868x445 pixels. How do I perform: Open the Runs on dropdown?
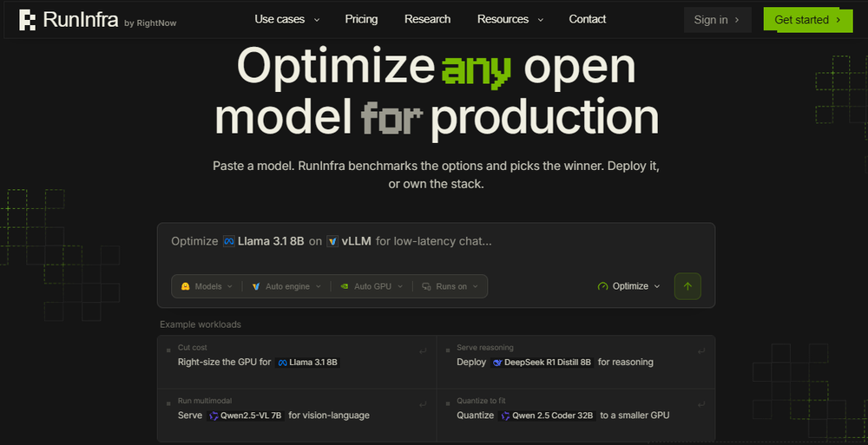click(x=450, y=286)
